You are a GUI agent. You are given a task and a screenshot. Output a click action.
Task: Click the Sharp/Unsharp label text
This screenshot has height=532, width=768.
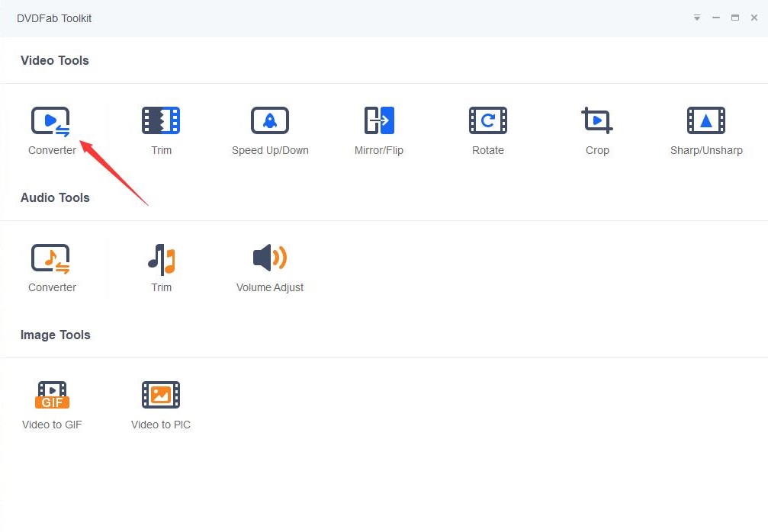[706, 150]
